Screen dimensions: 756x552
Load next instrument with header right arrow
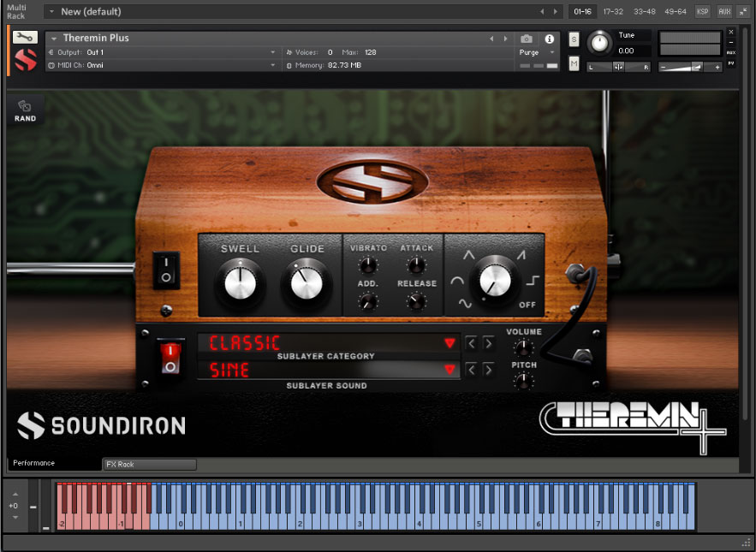505,39
